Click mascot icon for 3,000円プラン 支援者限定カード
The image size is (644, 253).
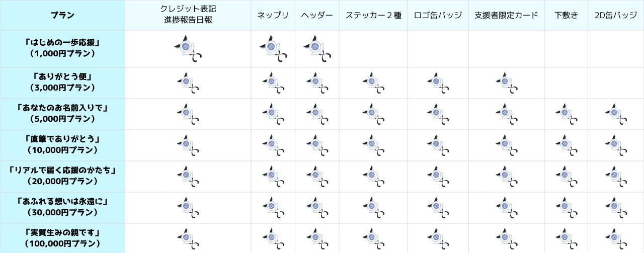506,83
